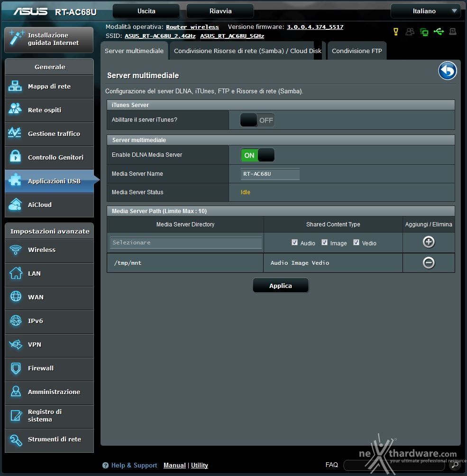467x476 pixels.
Task: Click the Wireless wifi signal icon
Action: click(x=16, y=250)
